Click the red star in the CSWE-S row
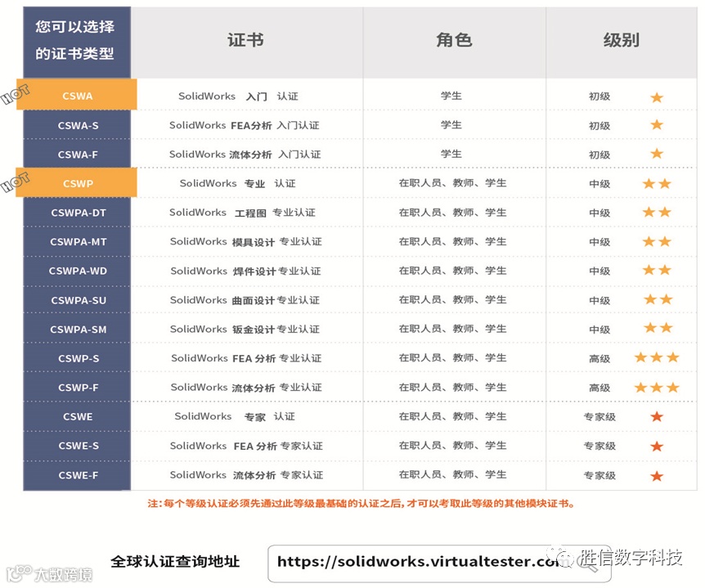Viewport: 705px width, 588px height. 657,447
